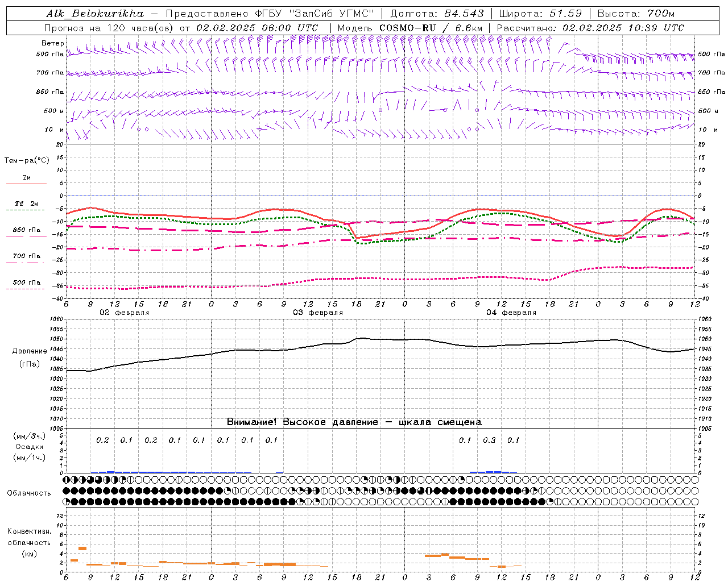Click the 02 февраля date label
The width and height of the screenshot is (728, 582).
point(125,313)
